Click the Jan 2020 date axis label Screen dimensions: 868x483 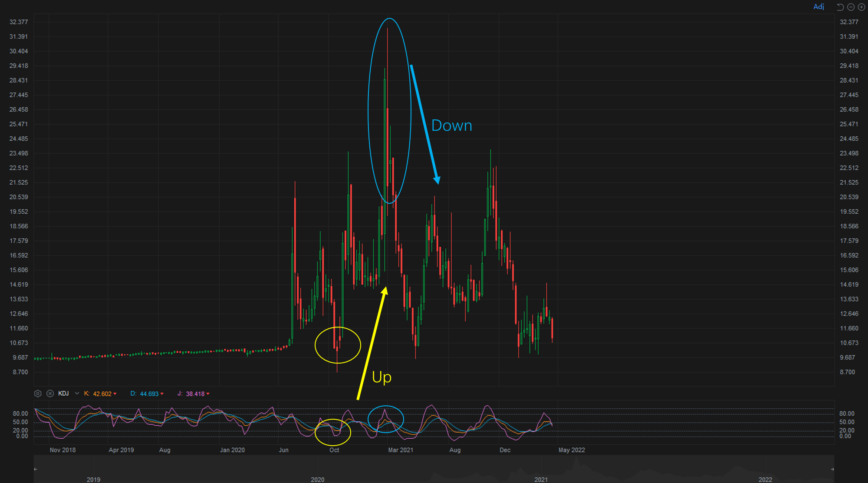pyautogui.click(x=232, y=450)
